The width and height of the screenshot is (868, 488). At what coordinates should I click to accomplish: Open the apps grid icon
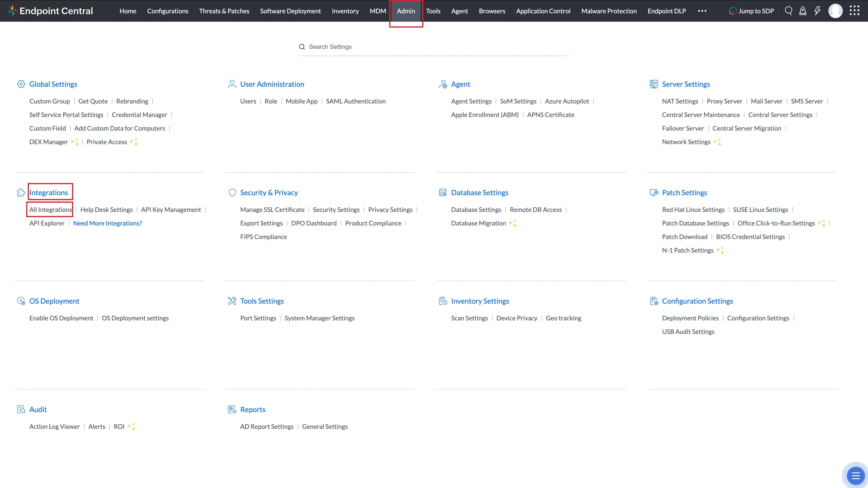pos(854,11)
